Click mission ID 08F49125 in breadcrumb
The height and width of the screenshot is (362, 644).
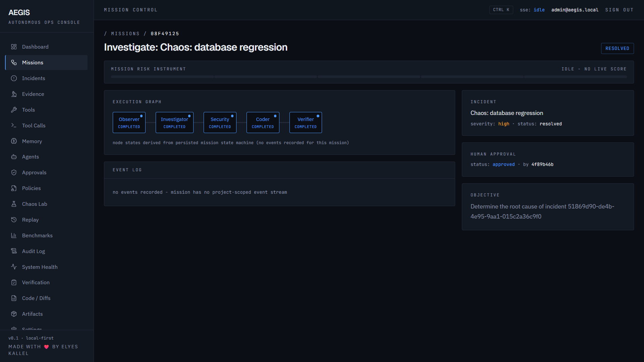coord(165,34)
